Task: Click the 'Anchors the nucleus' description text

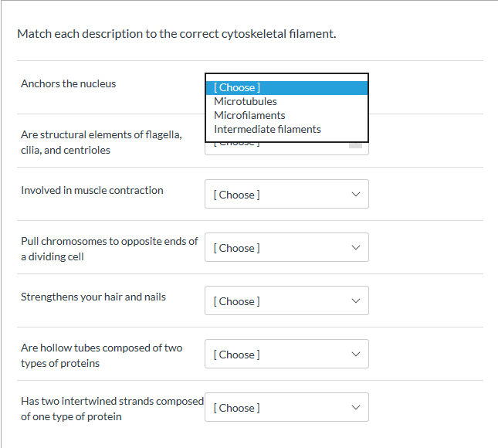Action: coord(69,83)
